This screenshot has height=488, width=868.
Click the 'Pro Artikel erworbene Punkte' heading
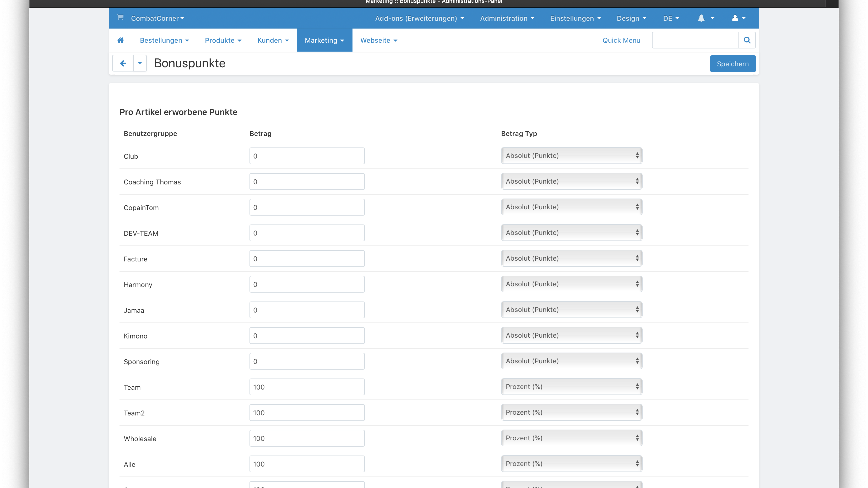tap(178, 112)
